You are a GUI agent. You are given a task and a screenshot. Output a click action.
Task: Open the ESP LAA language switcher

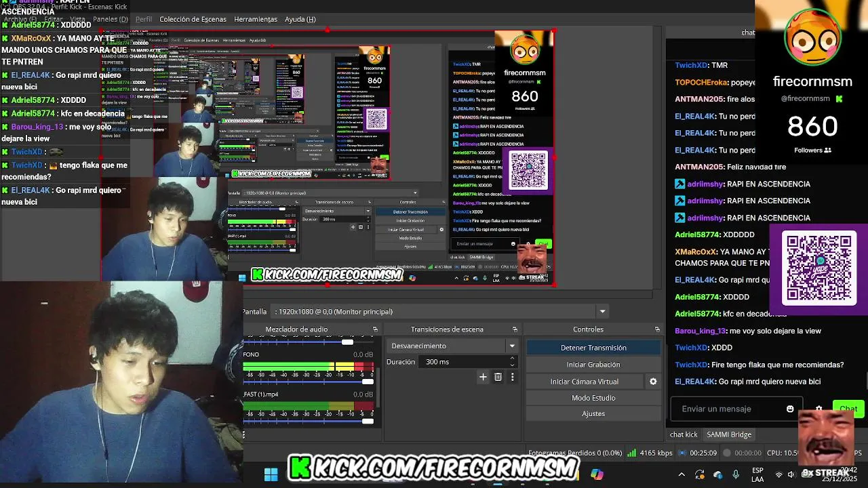[757, 474]
